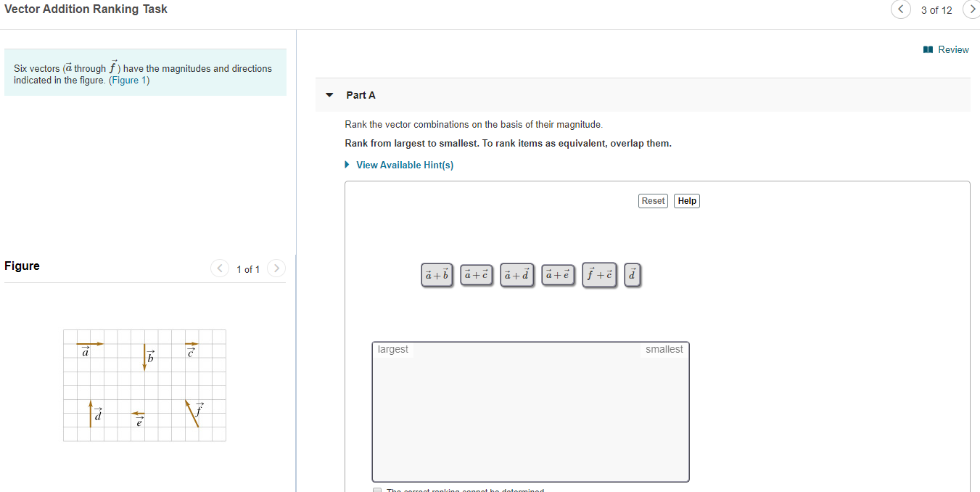Click the Review bookmark icon
Screen dimensions: 980x492
click(928, 49)
